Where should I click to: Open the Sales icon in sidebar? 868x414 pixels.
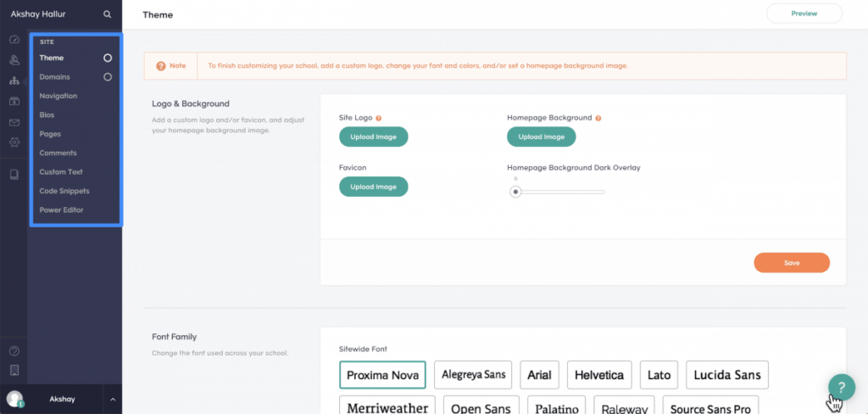pyautogui.click(x=14, y=102)
